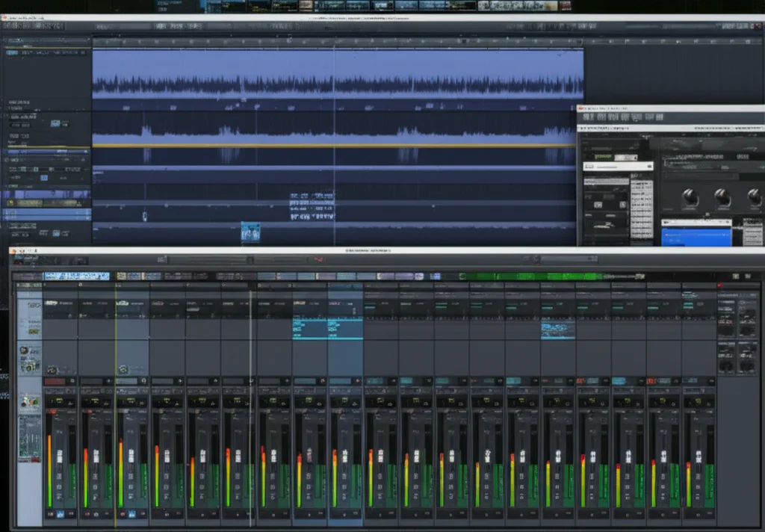765x532 pixels.
Task: Select left cyan-highlighted insert slot in mixer
Action: click(x=310, y=328)
